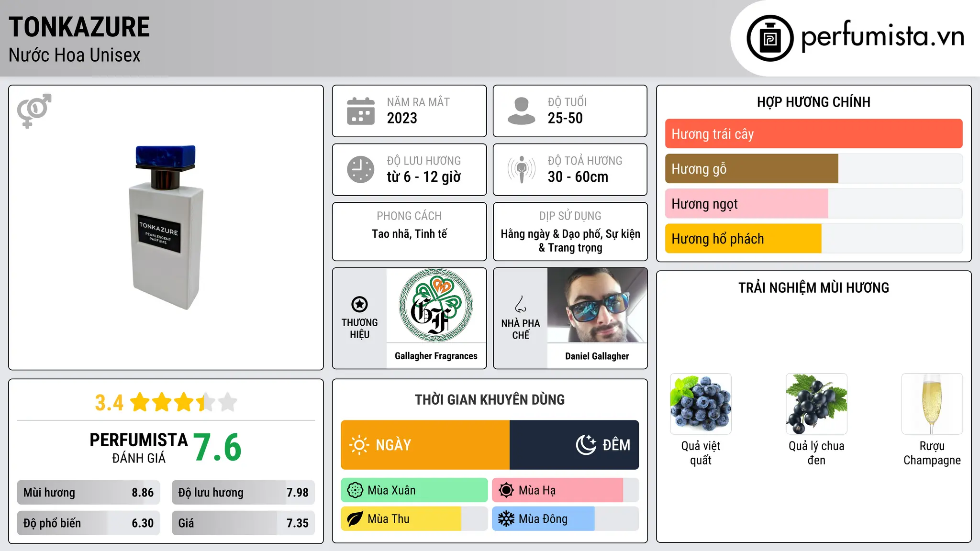Click the leaf icon for Mùa Thu
This screenshot has height=551, width=980.
tap(355, 519)
